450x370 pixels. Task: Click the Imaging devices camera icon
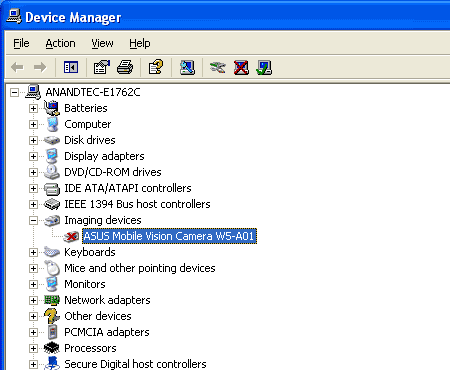click(x=52, y=220)
